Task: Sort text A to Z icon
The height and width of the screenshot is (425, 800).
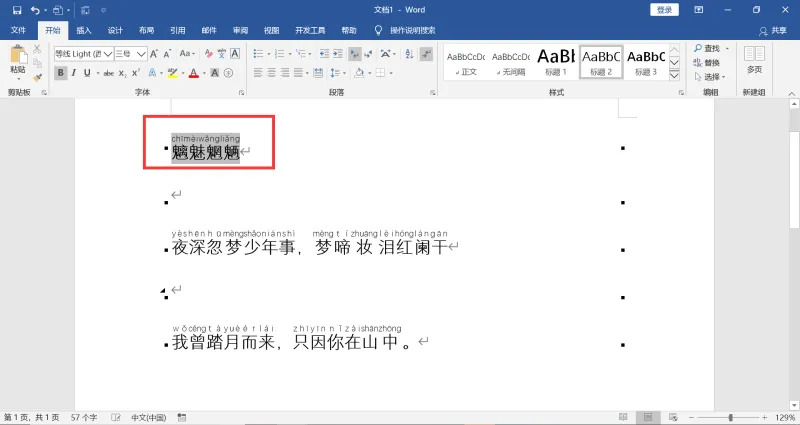Action: pos(409,54)
